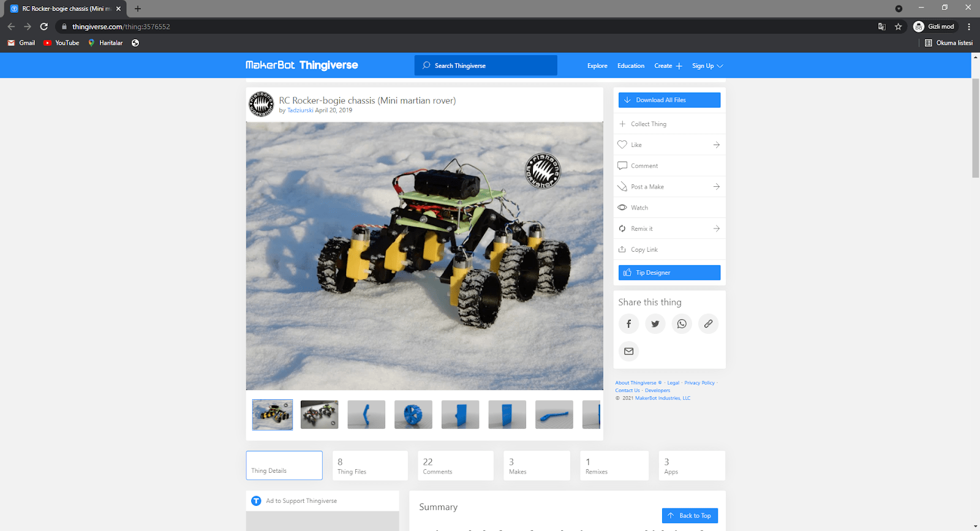Expand the Post a Make arrow

pyautogui.click(x=716, y=187)
